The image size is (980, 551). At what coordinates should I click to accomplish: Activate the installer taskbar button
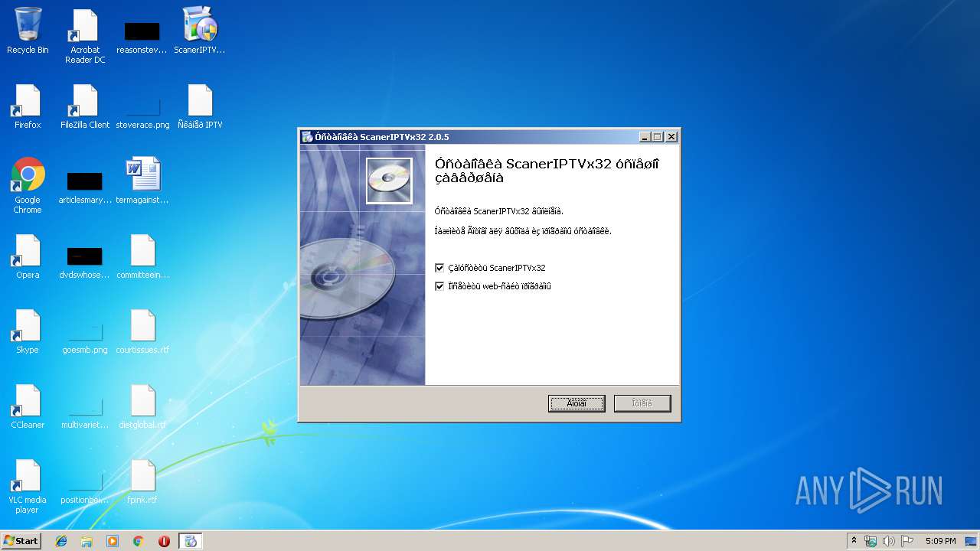[191, 541]
